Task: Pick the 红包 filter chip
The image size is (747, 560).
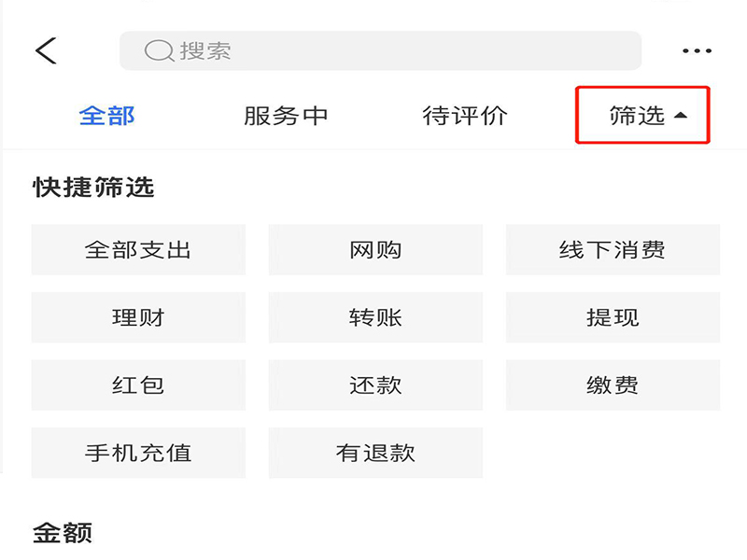Action: point(138,385)
